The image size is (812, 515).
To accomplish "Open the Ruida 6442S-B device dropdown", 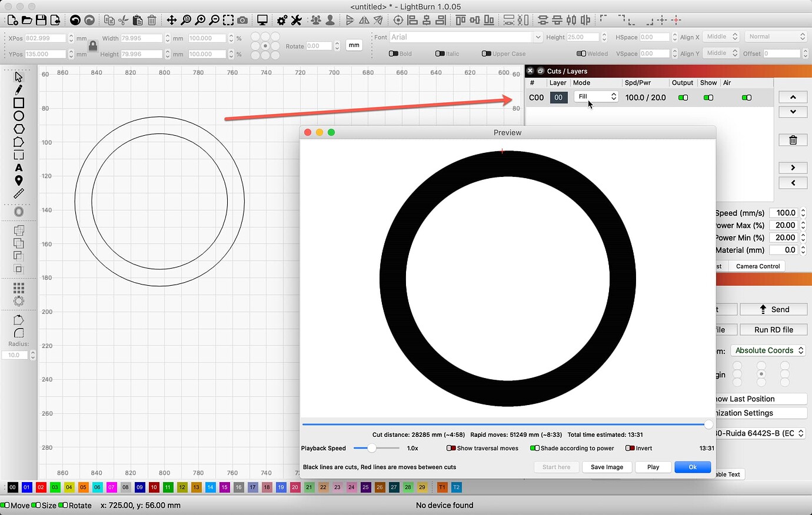I will 762,433.
